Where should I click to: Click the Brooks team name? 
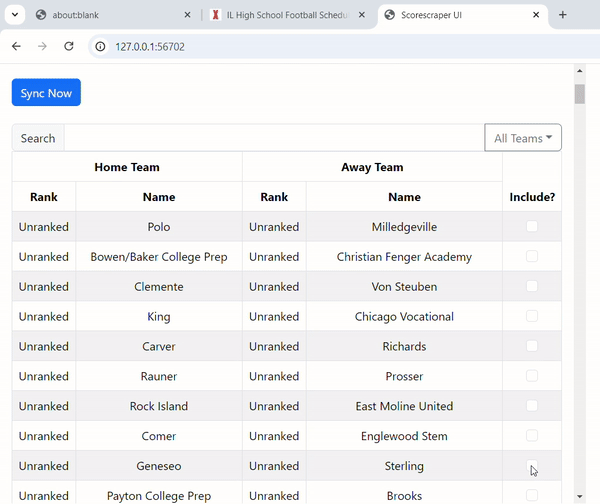pyautogui.click(x=404, y=496)
